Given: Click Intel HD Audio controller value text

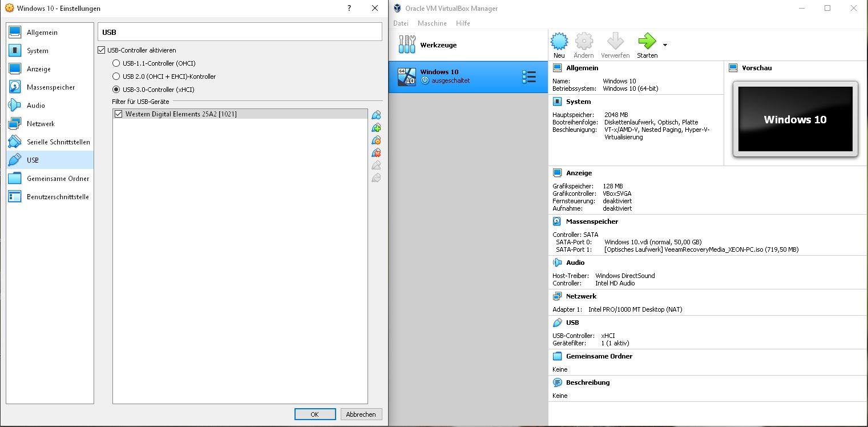Looking at the screenshot, I should click(615, 283).
